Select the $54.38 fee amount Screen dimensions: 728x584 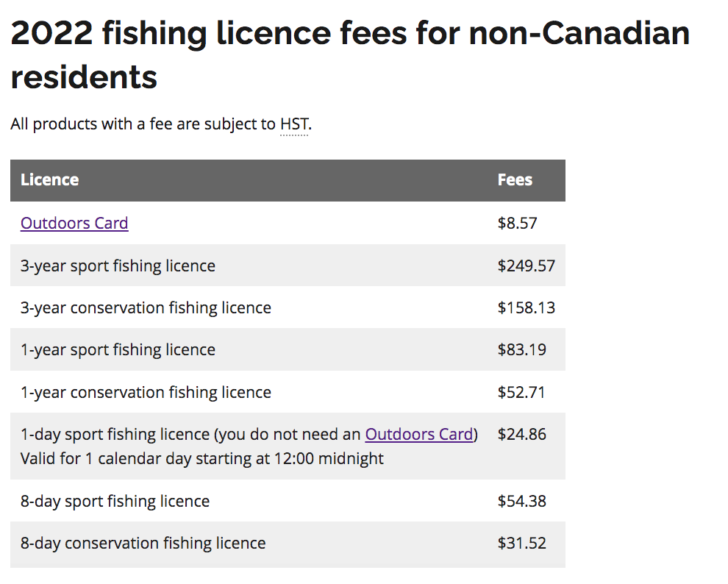point(521,501)
